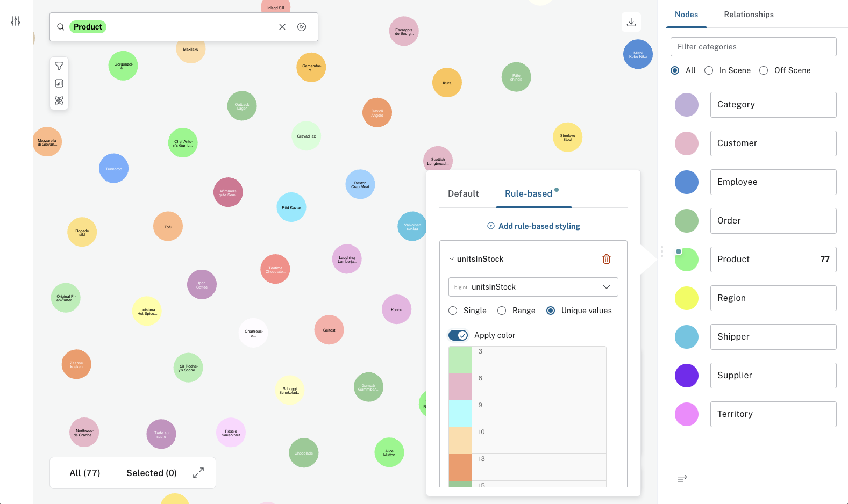The width and height of the screenshot is (848, 504).
Task: Click the color swatch for value 6
Action: [x=460, y=387]
